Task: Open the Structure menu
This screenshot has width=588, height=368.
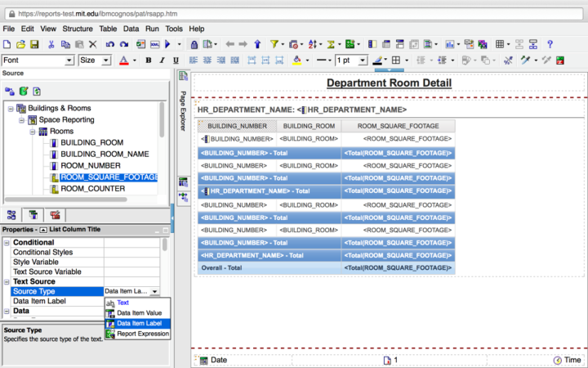Action: point(78,29)
